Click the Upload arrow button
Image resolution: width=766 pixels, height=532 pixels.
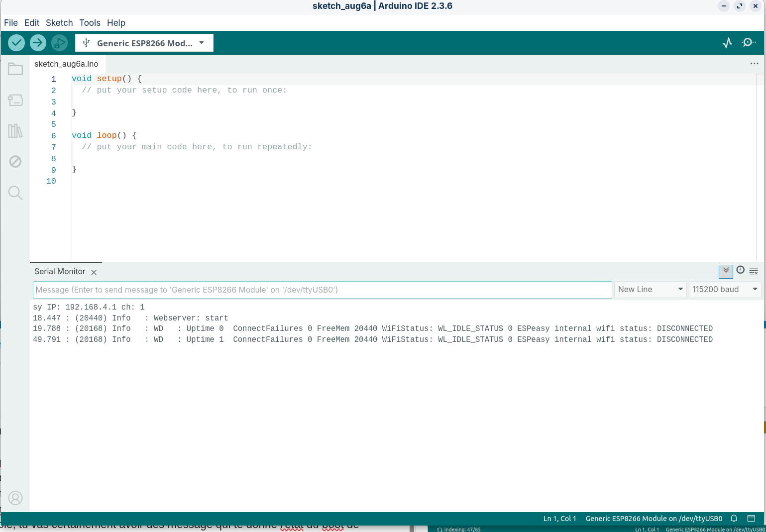tap(38, 43)
